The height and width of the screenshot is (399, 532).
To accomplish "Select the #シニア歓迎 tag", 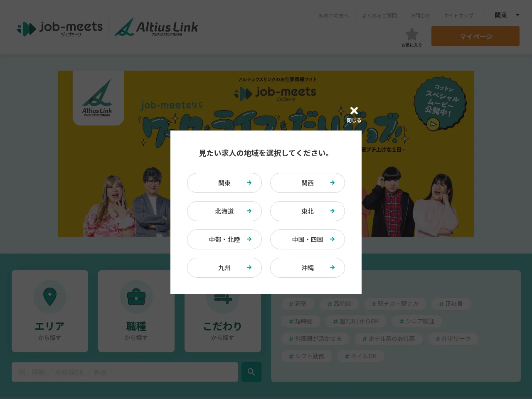I will click(x=417, y=321).
